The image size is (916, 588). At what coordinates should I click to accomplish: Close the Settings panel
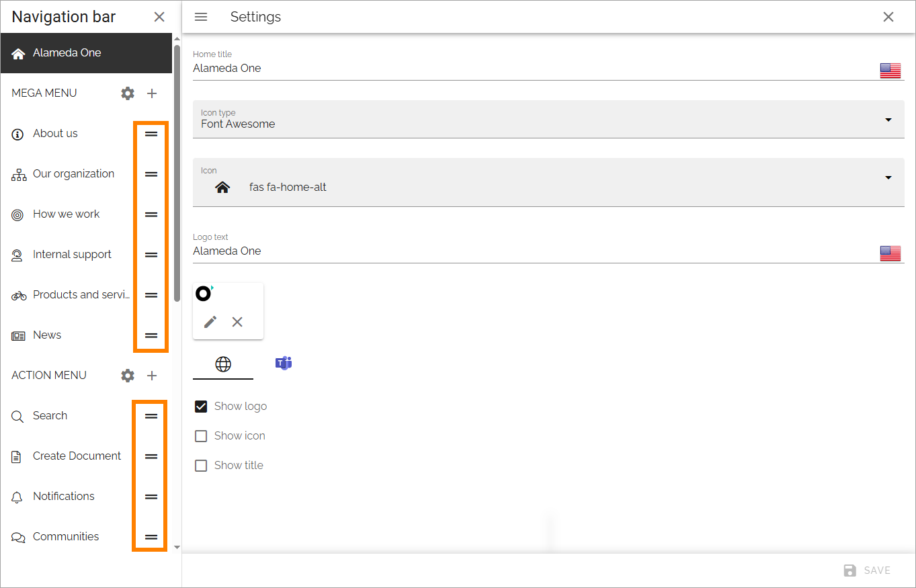click(888, 17)
